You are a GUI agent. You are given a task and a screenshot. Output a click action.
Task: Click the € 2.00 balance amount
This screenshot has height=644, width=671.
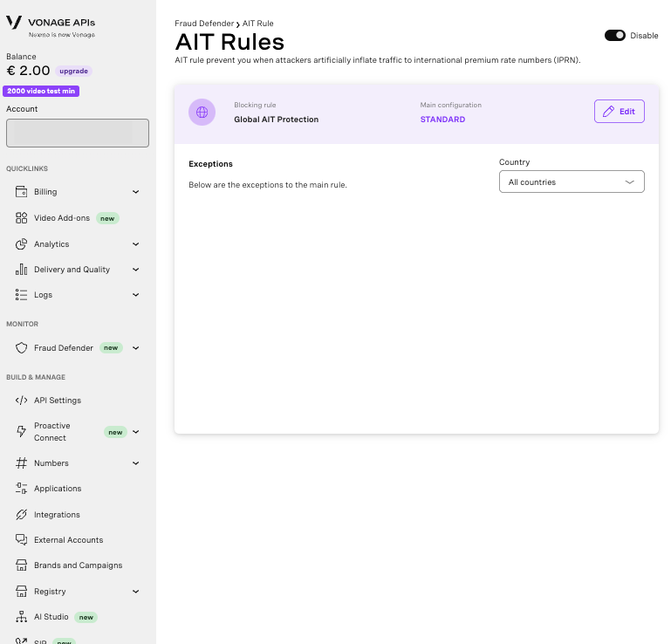28,71
